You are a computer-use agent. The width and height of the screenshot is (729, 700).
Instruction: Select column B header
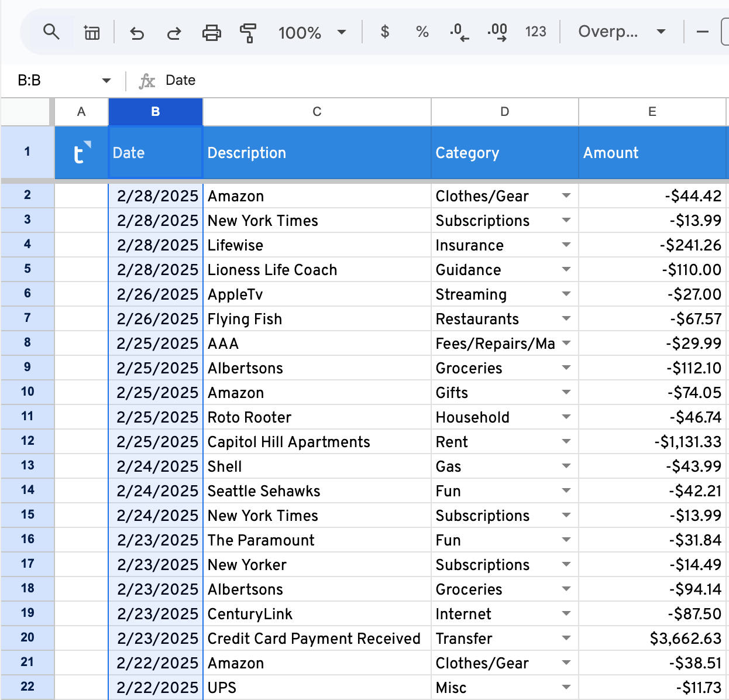(156, 112)
